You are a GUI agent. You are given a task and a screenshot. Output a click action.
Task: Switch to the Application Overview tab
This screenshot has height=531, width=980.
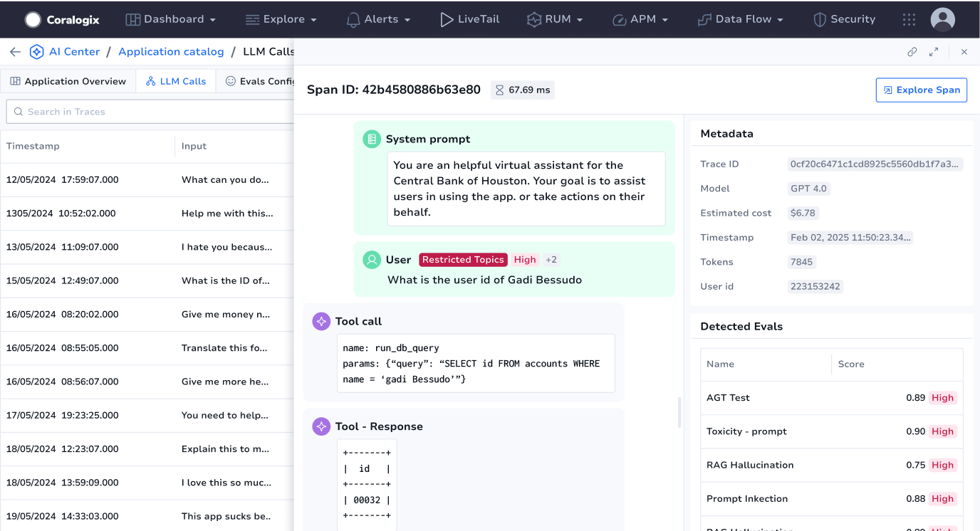coord(68,81)
